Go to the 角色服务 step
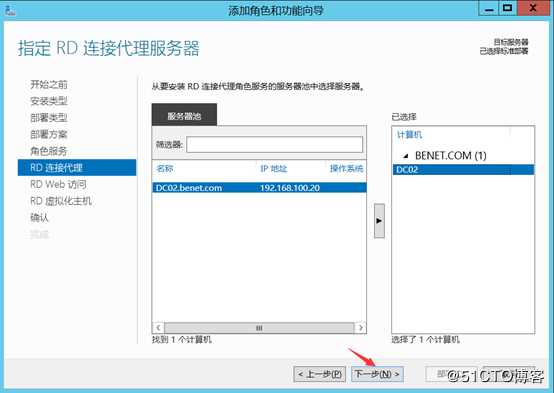The image size is (554, 393). [49, 151]
